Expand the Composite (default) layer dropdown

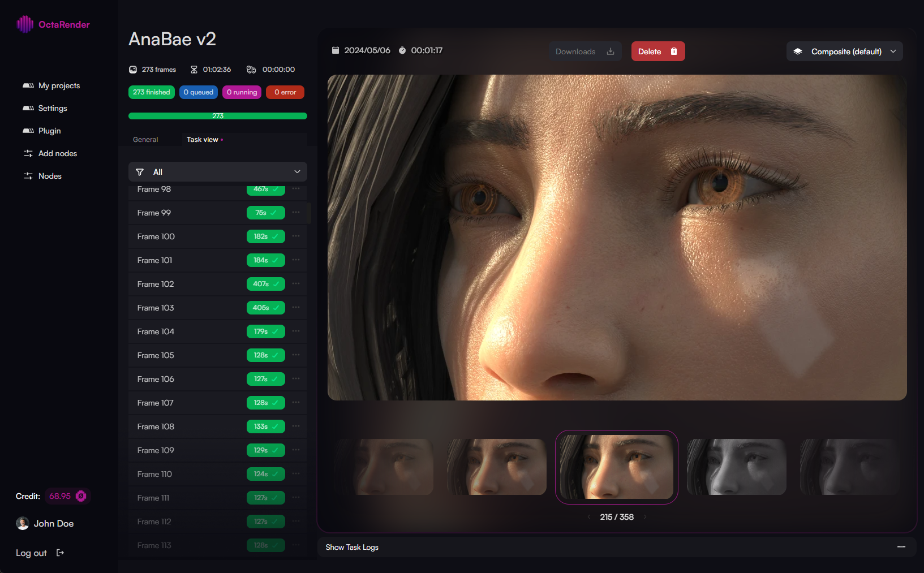(x=844, y=51)
